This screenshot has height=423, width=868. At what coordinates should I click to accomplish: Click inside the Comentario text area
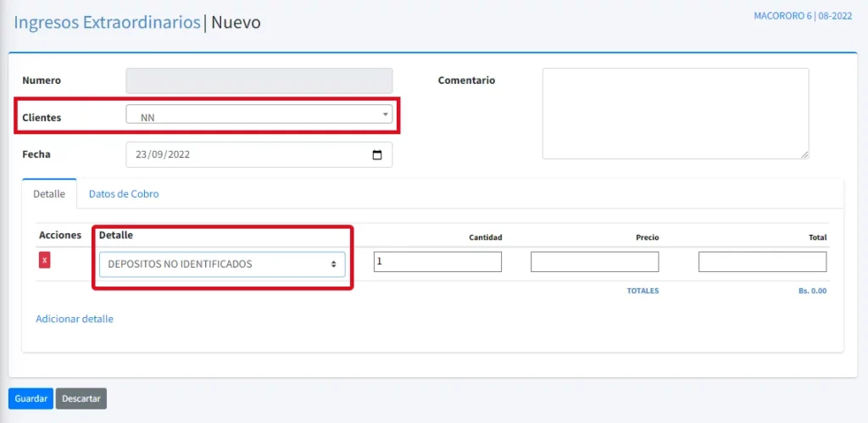point(675,113)
